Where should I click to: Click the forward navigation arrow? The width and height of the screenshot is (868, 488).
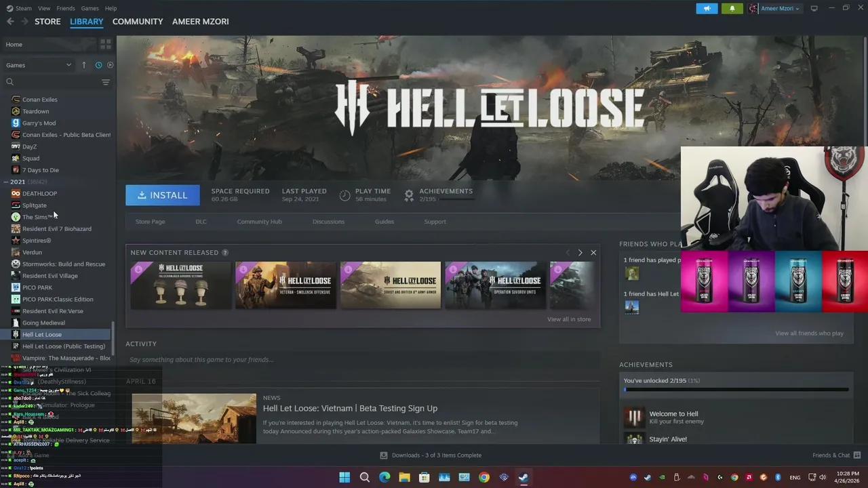[x=25, y=22]
